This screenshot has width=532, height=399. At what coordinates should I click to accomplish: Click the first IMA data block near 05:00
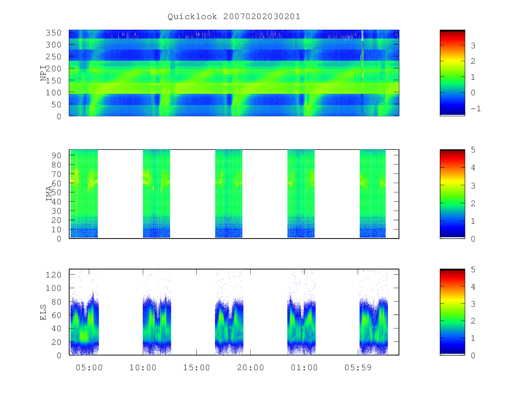[x=84, y=194]
